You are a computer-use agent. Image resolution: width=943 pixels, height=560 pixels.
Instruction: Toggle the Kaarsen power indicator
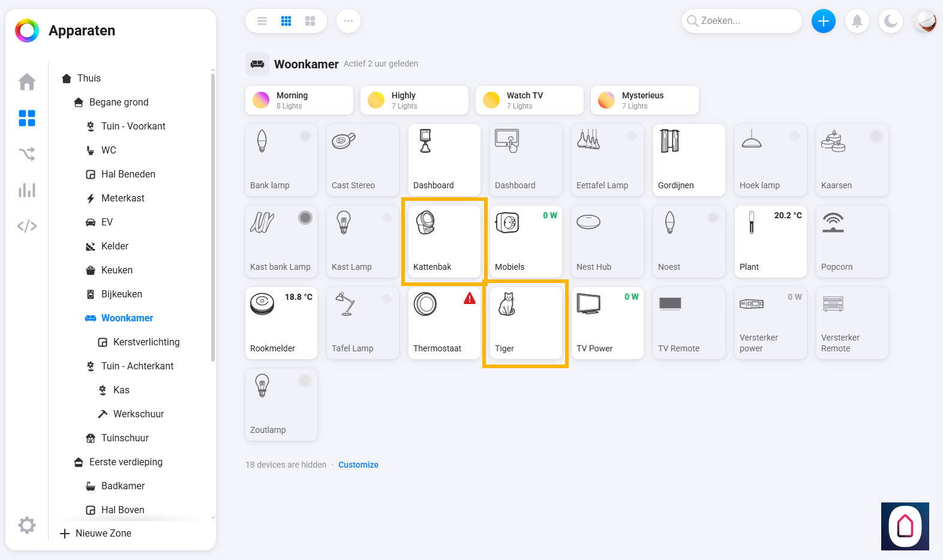tap(876, 136)
